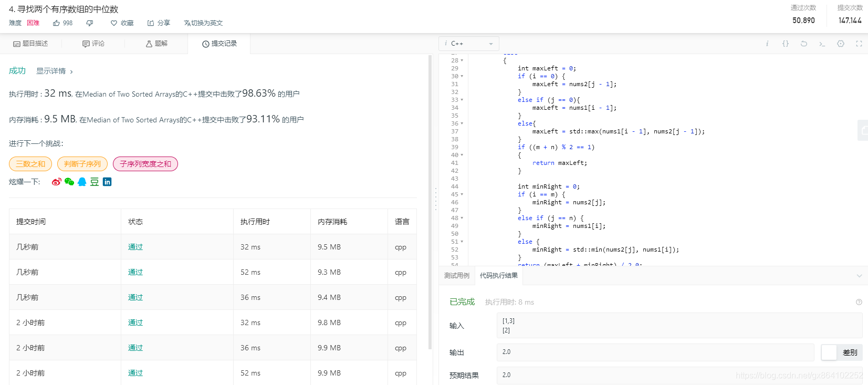
Task: Collapse code fold arrow at line 40
Action: pos(462,155)
